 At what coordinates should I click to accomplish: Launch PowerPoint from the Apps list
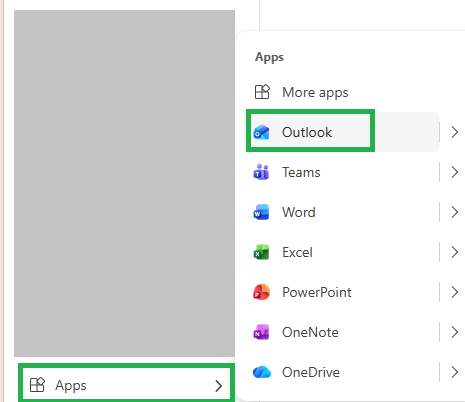[x=343, y=292]
